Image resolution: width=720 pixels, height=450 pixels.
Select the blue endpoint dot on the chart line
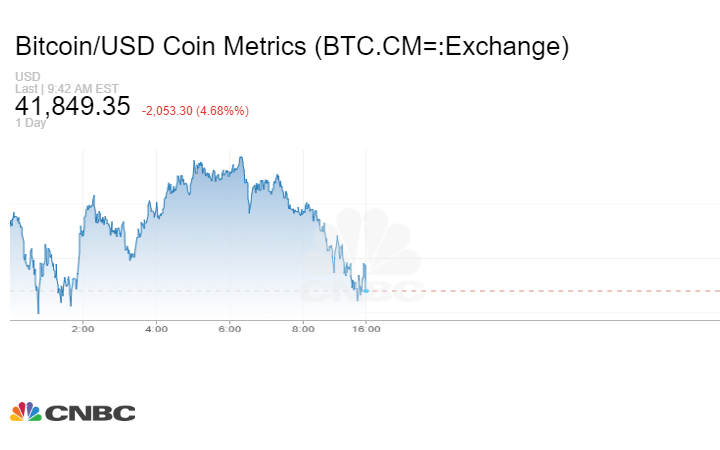coord(366,291)
